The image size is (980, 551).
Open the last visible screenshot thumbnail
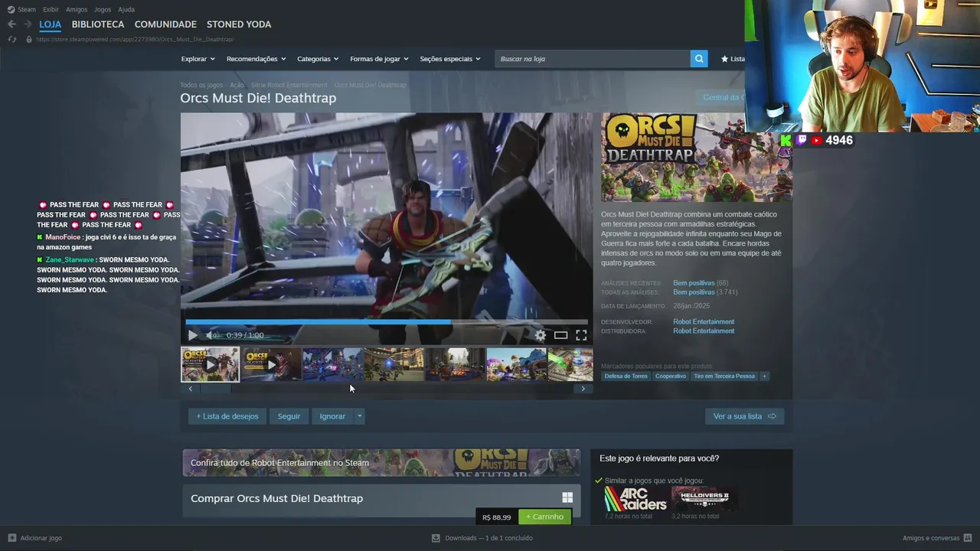pyautogui.click(x=570, y=364)
